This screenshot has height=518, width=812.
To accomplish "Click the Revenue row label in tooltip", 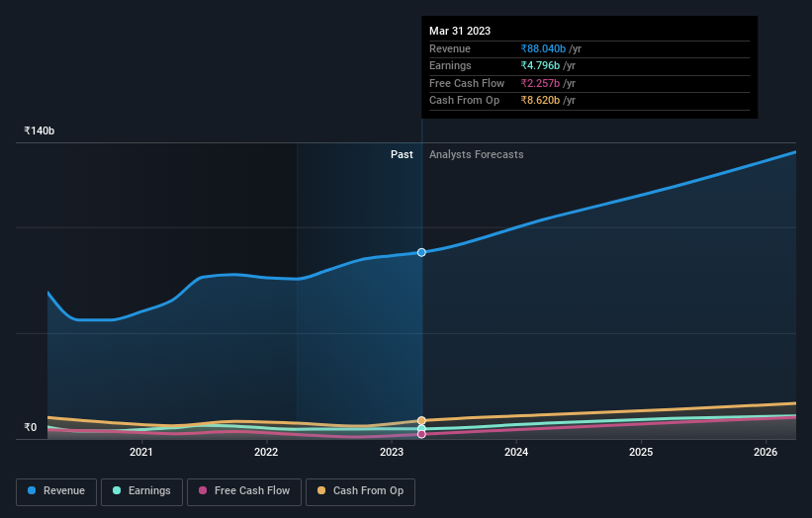I will click(450, 48).
